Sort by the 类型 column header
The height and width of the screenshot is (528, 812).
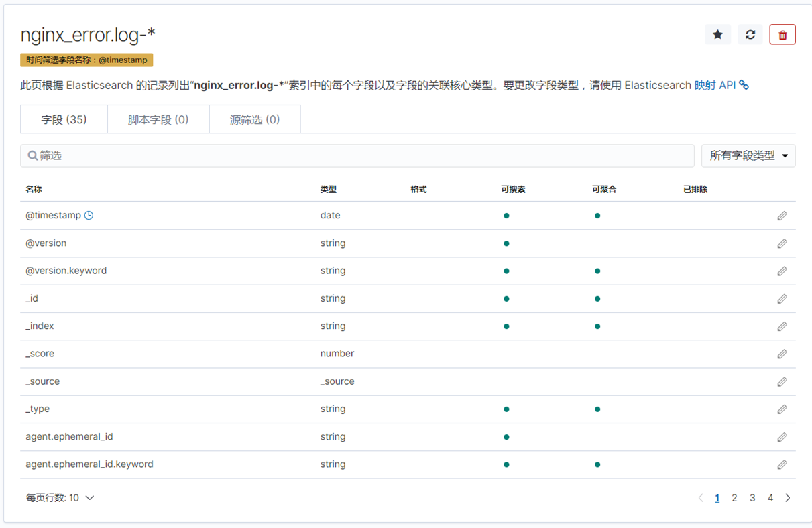click(329, 190)
